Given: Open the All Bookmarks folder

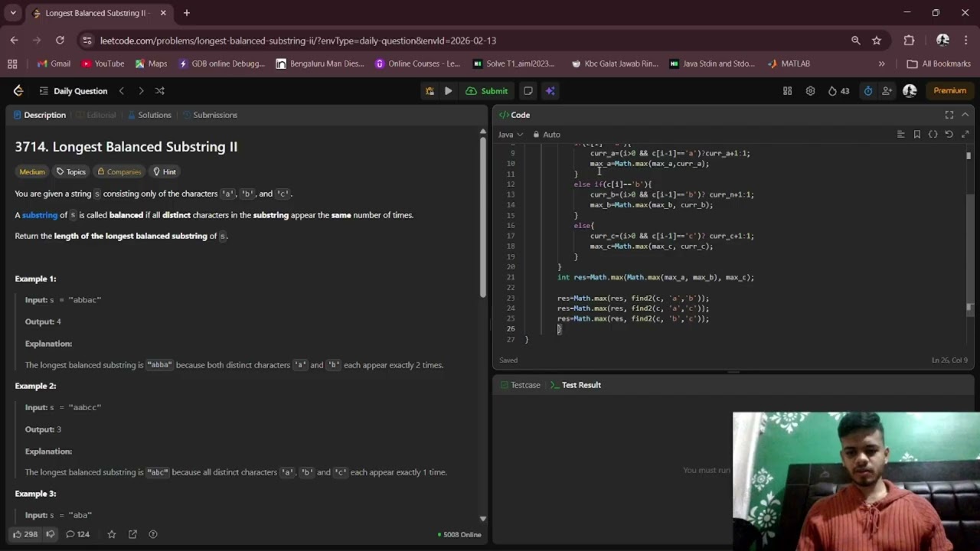Looking at the screenshot, I should click(x=939, y=64).
